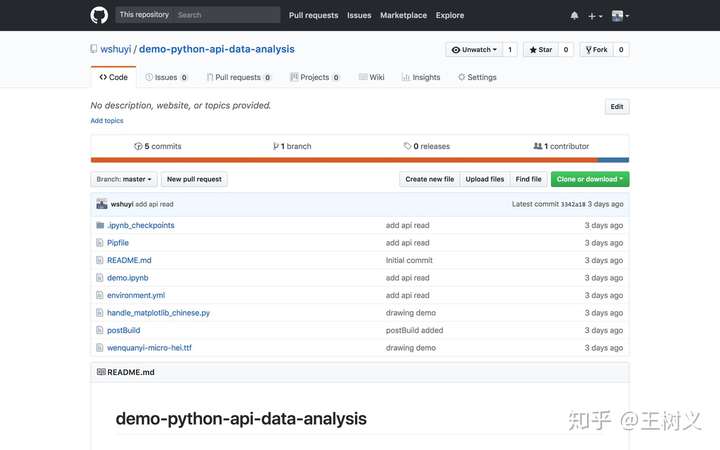Viewport: 720px width, 450px height.
Task: Expand the Branch: master dropdown
Action: [x=124, y=179]
